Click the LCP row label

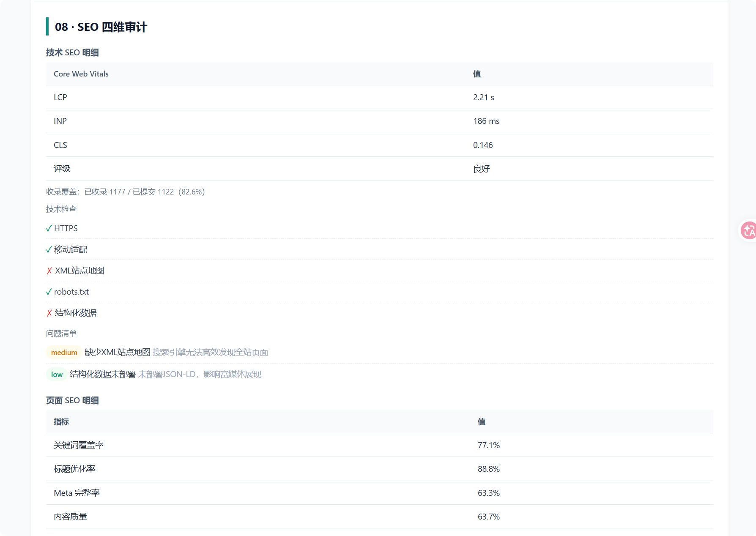coord(60,97)
